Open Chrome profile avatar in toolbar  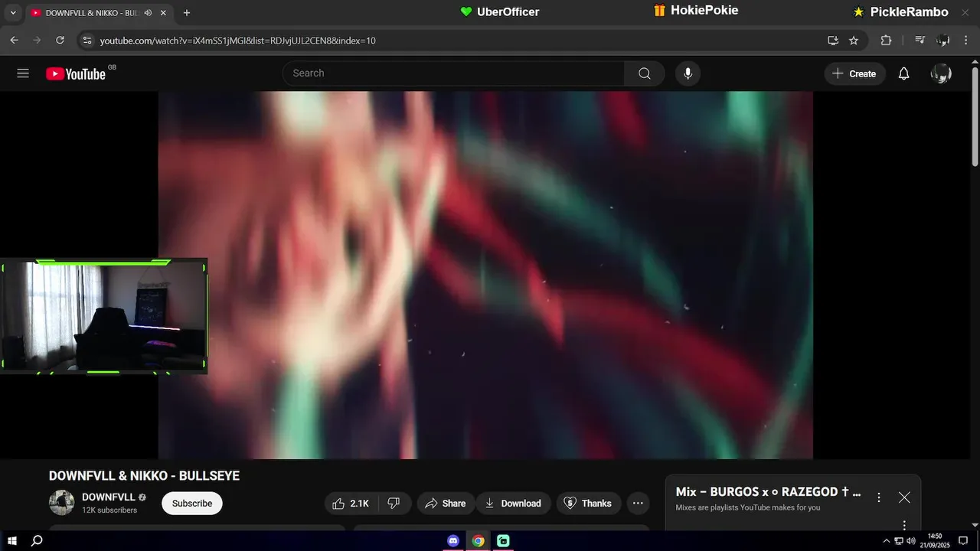(943, 41)
